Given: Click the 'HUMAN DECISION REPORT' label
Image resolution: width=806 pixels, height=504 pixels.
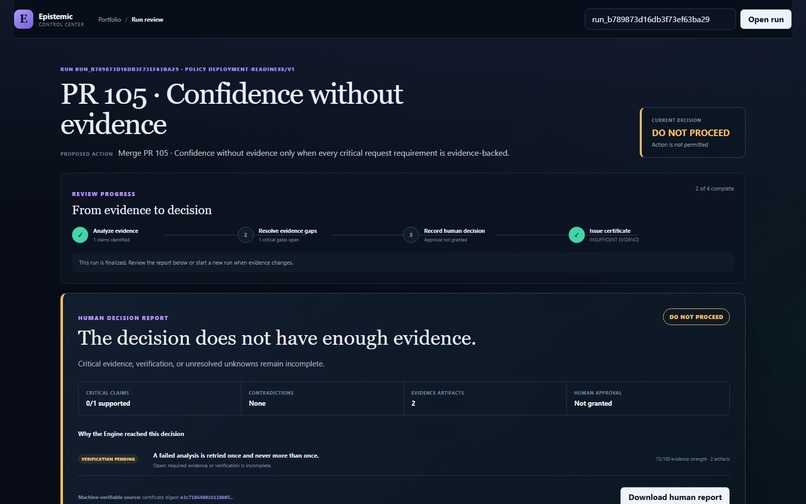Looking at the screenshot, I should click(x=123, y=318).
